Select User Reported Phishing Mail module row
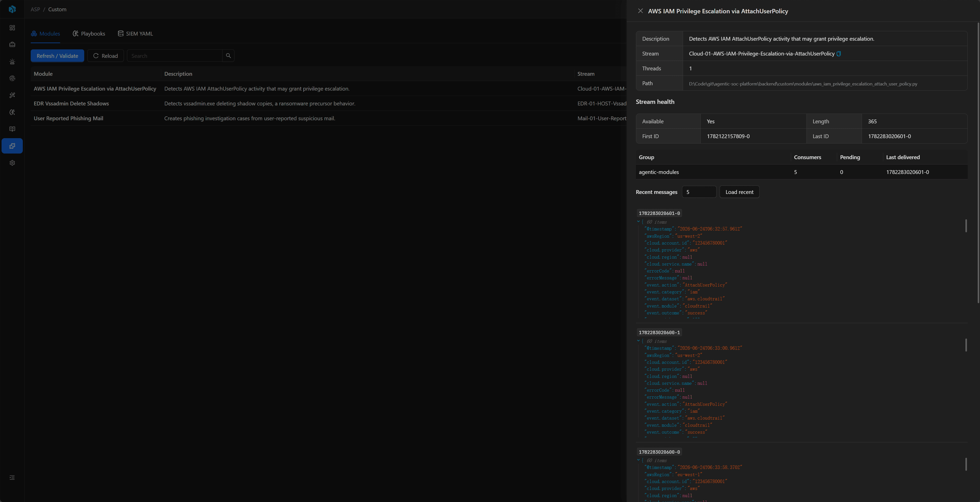This screenshot has width=980, height=502. 328,118
